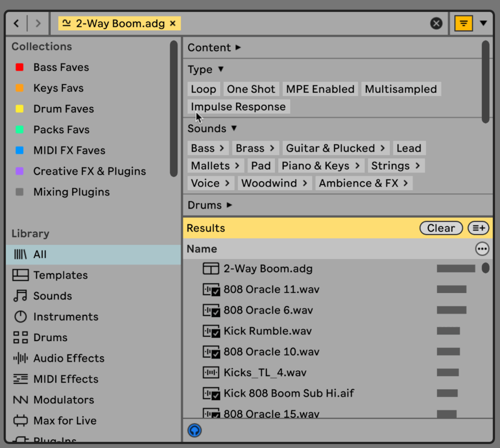Click the similarity search globe icon
Viewport: 500px width, 448px height.
(194, 430)
